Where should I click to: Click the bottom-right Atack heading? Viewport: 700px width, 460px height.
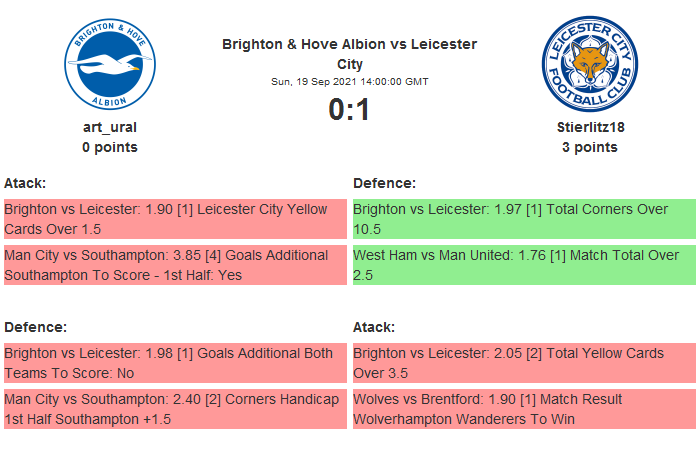(374, 327)
